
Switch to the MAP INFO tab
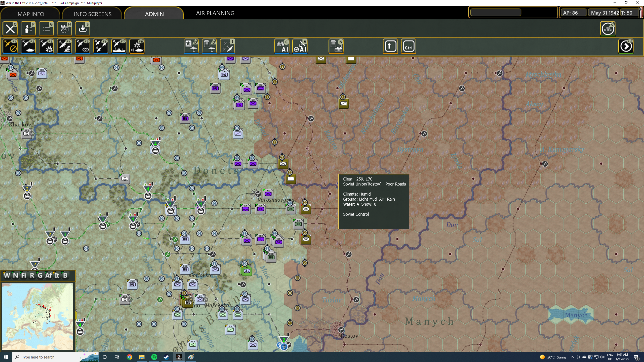click(x=30, y=14)
